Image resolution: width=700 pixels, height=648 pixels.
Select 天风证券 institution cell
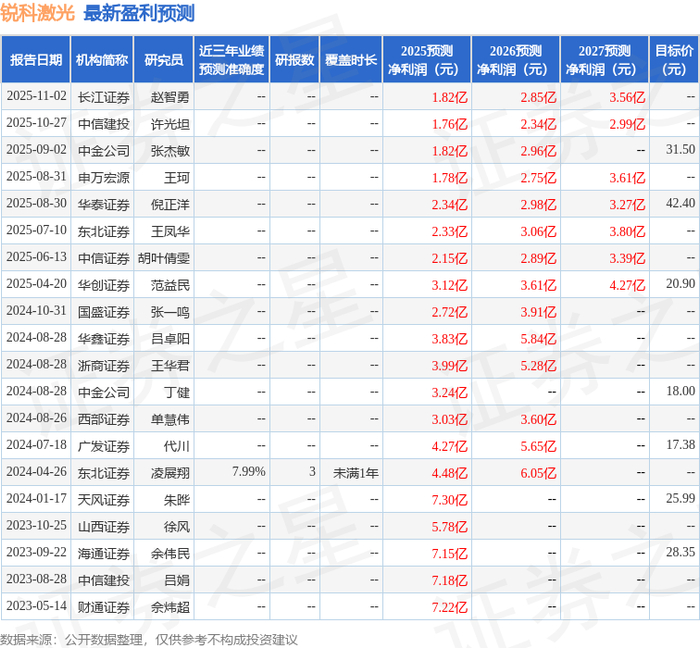click(x=104, y=500)
